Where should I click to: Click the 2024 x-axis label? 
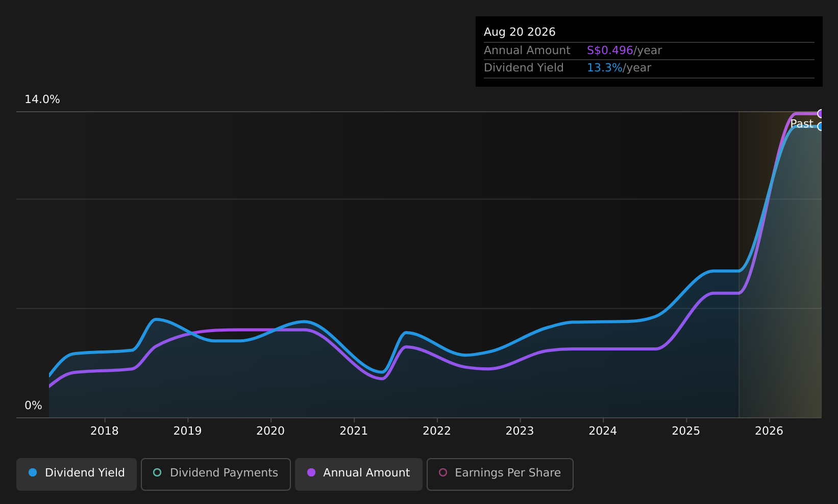click(603, 431)
